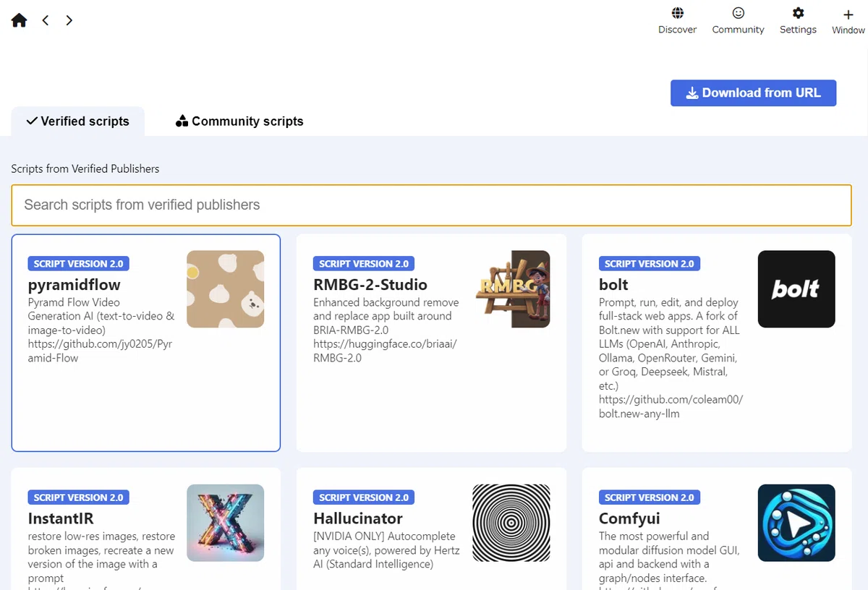Open the Discover globe icon
The width and height of the screenshot is (868, 590).
[678, 13]
